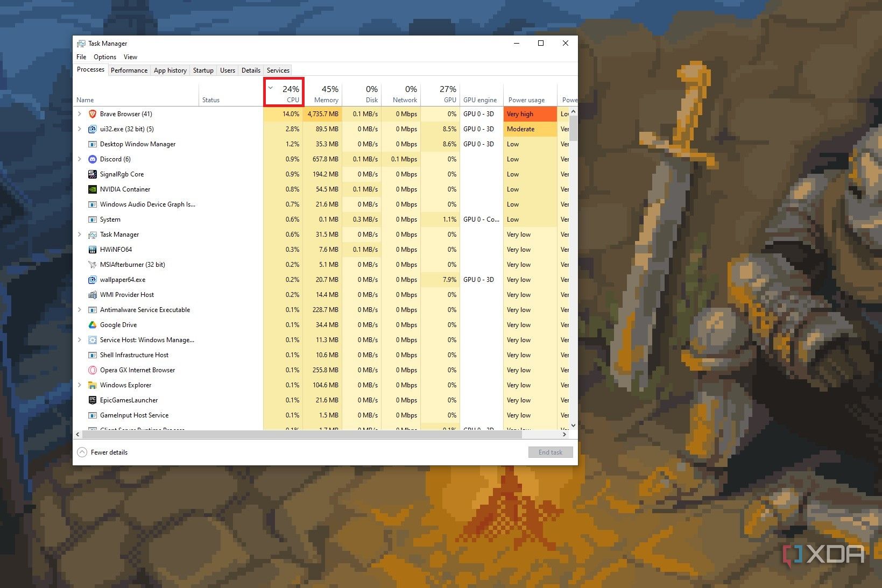This screenshot has height=588, width=882.
Task: Click the End task button
Action: 551,452
